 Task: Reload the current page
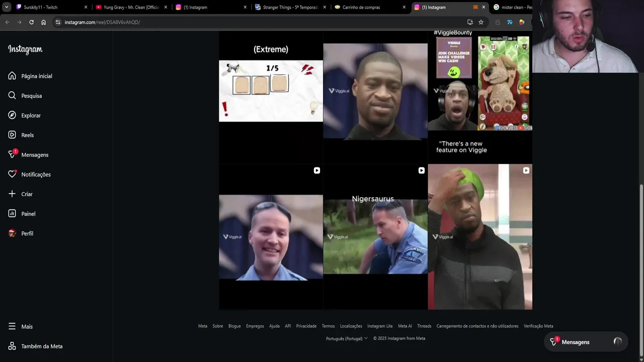click(x=31, y=22)
